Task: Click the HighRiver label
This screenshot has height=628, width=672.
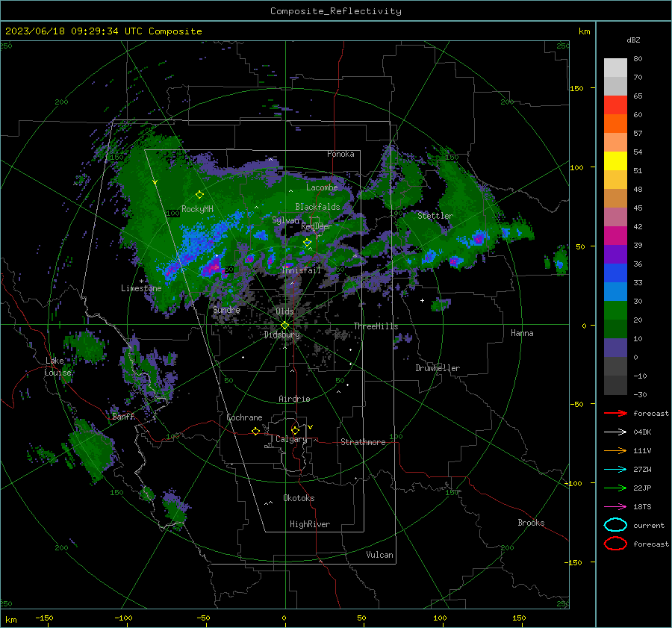Action: tap(310, 524)
